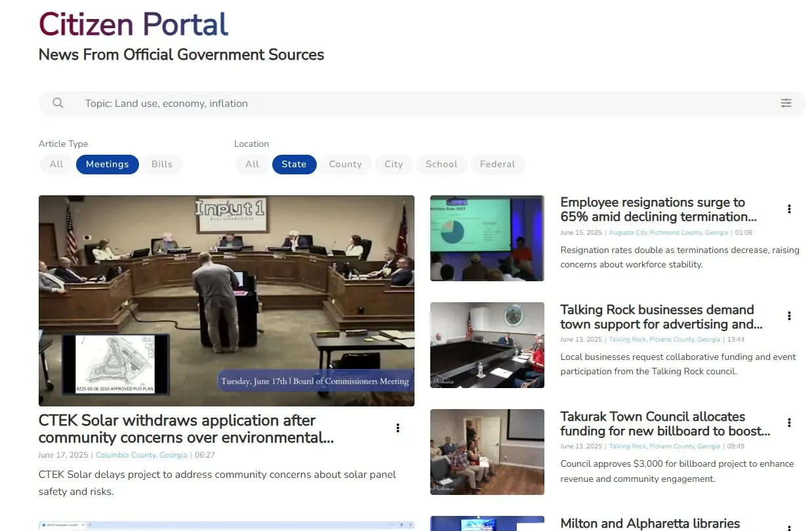
Task: Click the search magnifier icon
Action: pos(58,103)
